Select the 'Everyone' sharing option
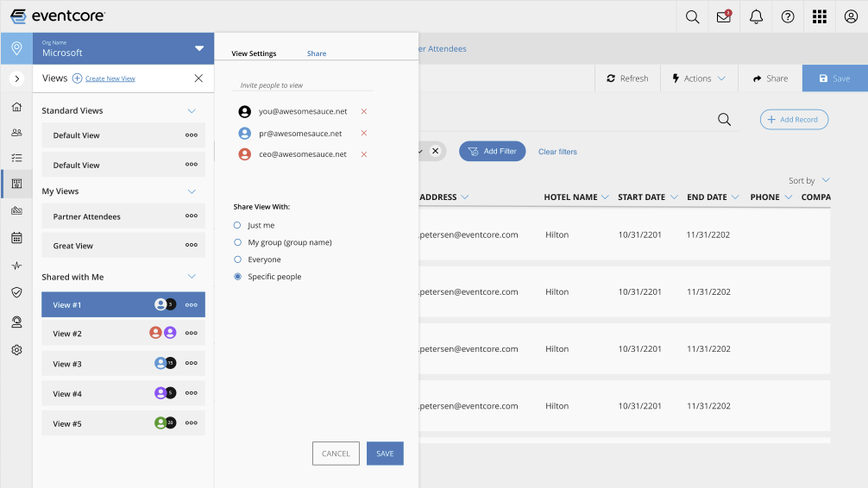The image size is (868, 488). pyautogui.click(x=238, y=260)
